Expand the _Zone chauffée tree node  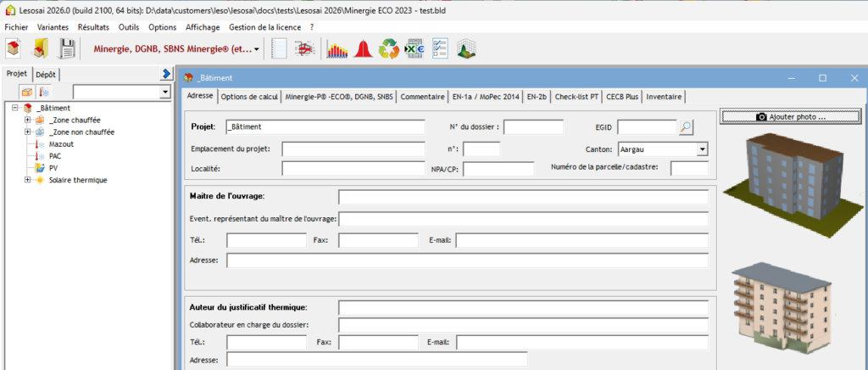click(x=27, y=121)
